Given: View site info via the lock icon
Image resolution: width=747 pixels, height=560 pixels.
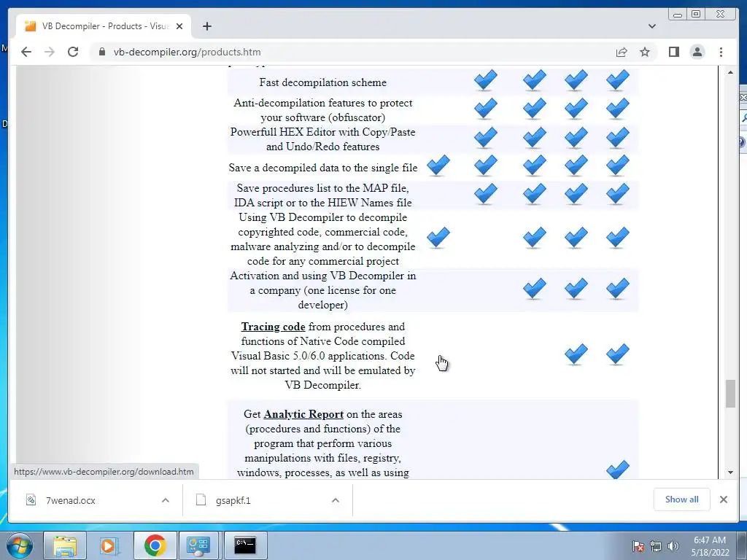Looking at the screenshot, I should click(x=102, y=52).
